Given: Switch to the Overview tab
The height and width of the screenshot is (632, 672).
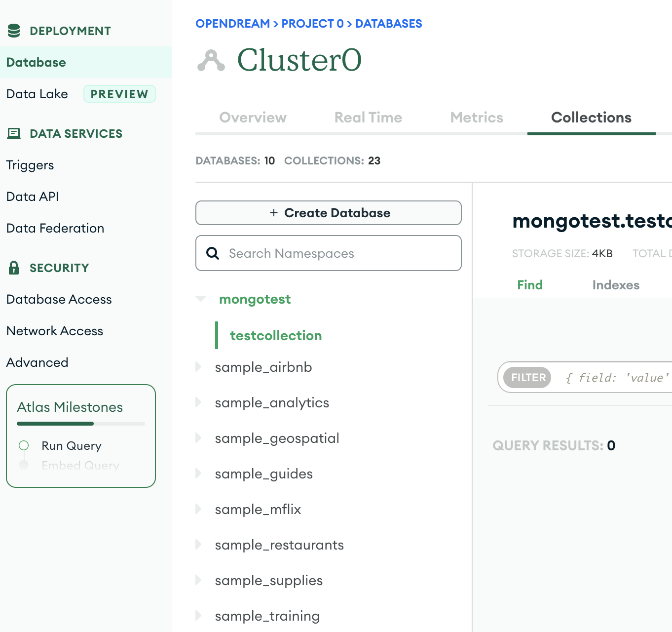Looking at the screenshot, I should [253, 118].
